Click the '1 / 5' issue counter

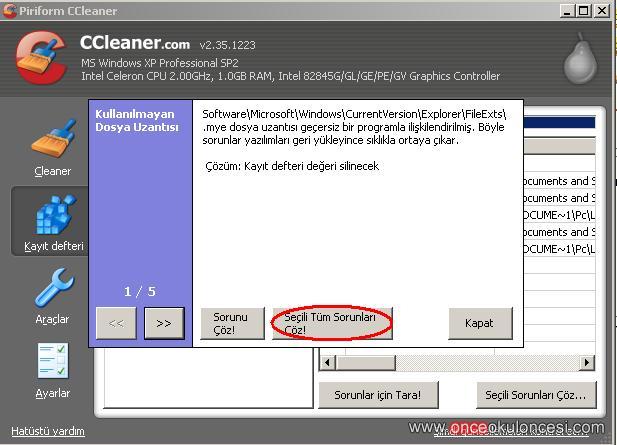coord(140,292)
